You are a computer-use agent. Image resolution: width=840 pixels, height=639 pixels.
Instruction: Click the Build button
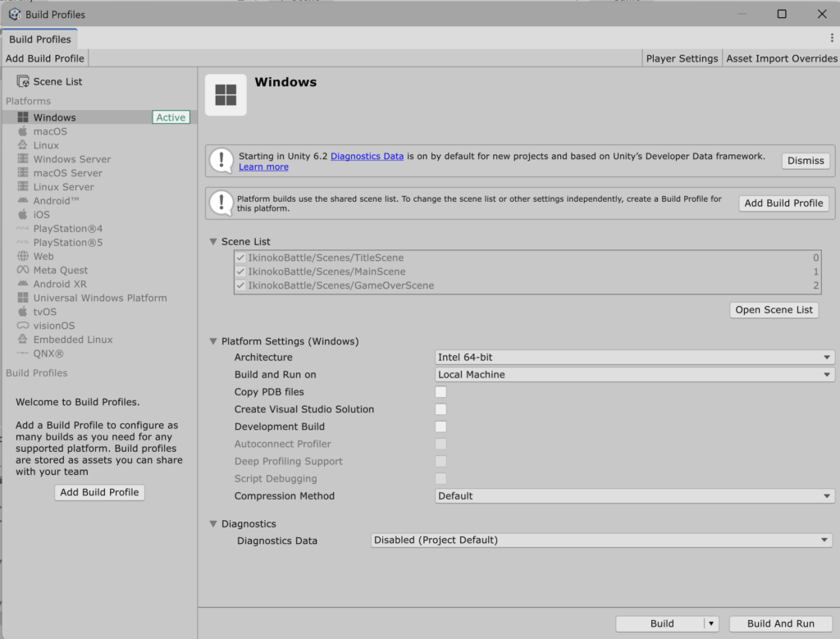662,623
